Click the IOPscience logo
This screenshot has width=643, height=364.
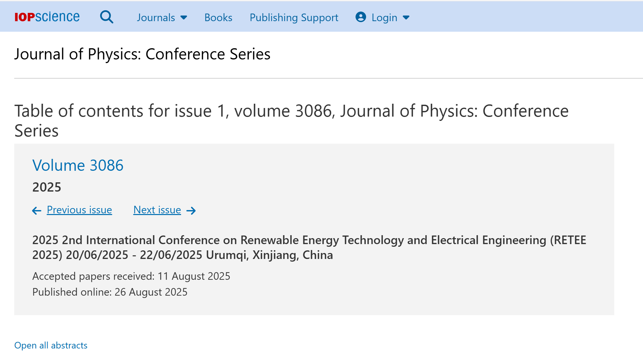(x=47, y=17)
